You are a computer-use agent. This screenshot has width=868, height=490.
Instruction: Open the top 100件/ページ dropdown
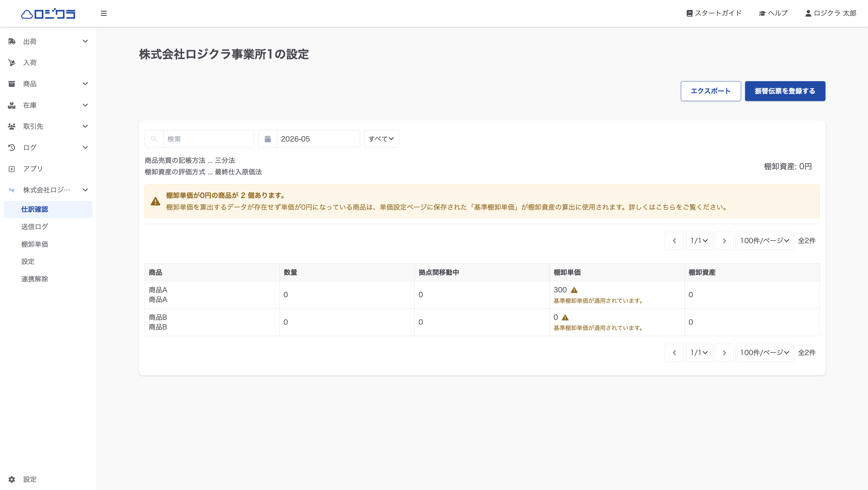pyautogui.click(x=765, y=241)
